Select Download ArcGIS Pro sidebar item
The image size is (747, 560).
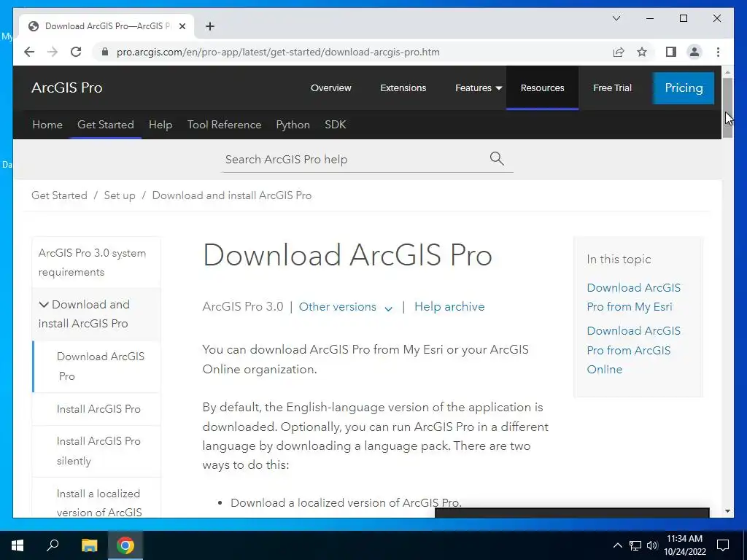point(96,366)
